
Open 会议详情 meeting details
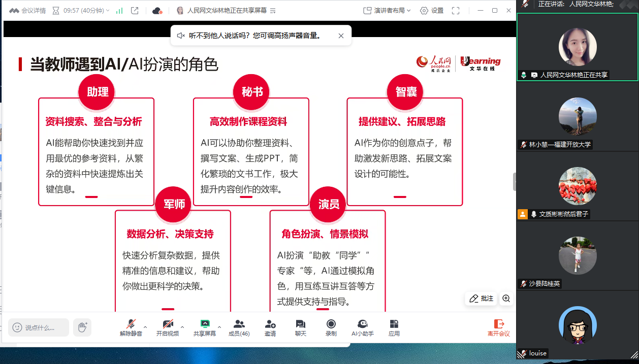click(27, 11)
